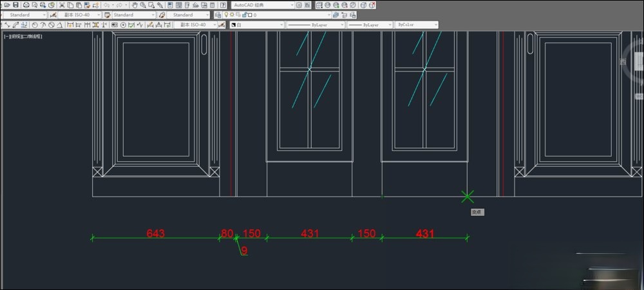The width and height of the screenshot is (644, 290).
Task: Click the Paste clipboard icon
Action: 79,5
